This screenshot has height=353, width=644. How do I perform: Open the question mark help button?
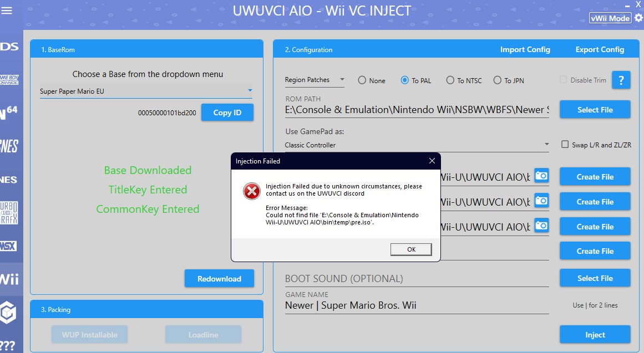pyautogui.click(x=621, y=80)
